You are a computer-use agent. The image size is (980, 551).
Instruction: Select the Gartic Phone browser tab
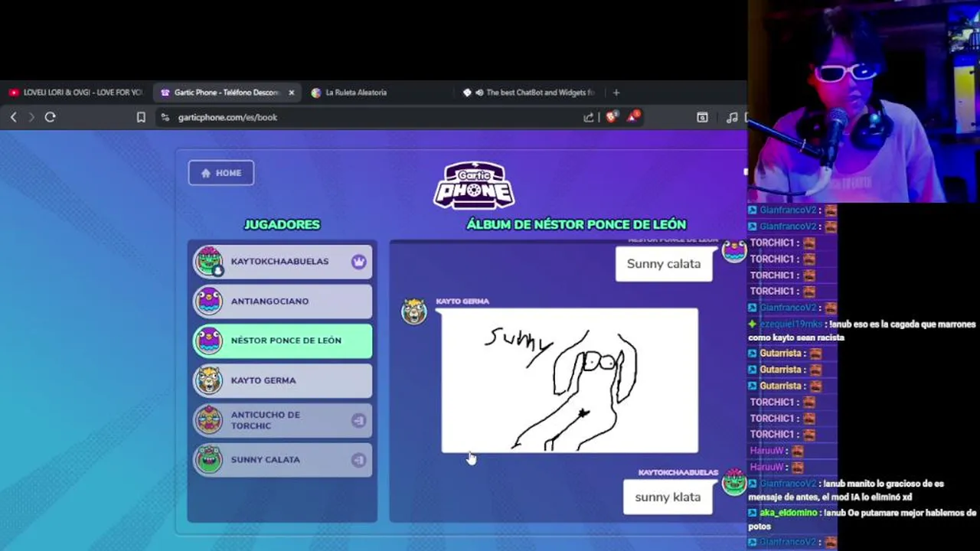tap(227, 93)
